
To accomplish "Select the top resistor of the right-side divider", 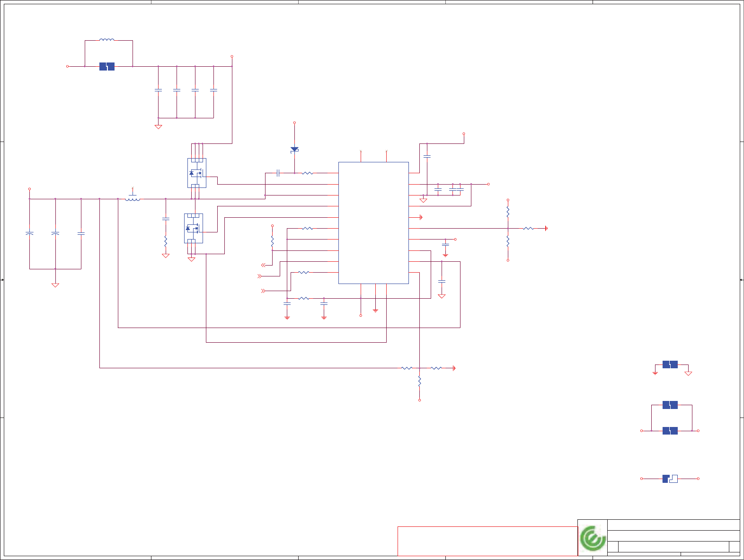I will pyautogui.click(x=508, y=212).
